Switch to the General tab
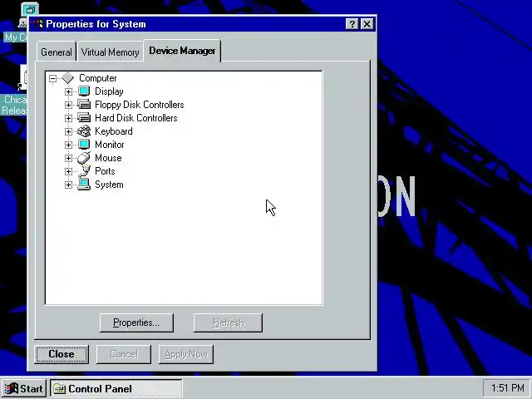Image resolution: width=532 pixels, height=399 pixels. pos(57,52)
